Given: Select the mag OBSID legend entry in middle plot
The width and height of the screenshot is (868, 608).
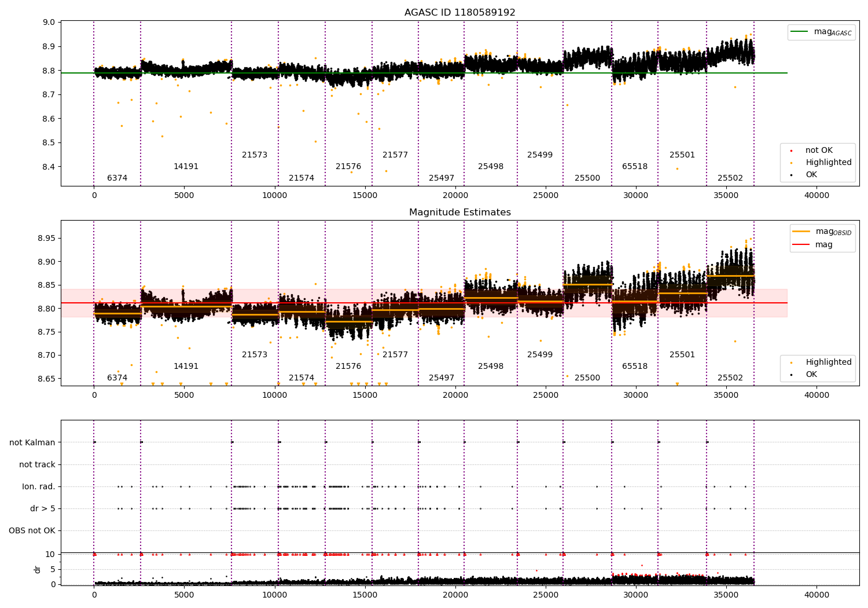Looking at the screenshot, I should coord(822,232).
